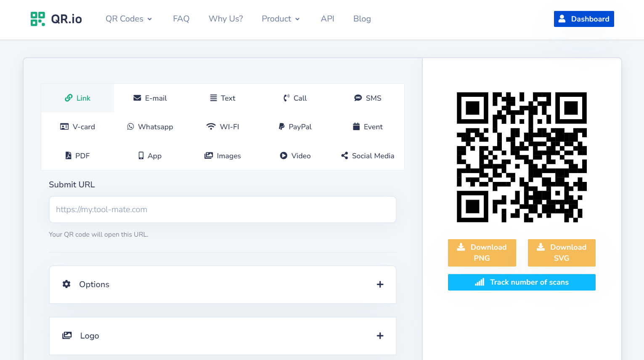Click the PDF document icon
644x360 pixels.
click(x=69, y=155)
